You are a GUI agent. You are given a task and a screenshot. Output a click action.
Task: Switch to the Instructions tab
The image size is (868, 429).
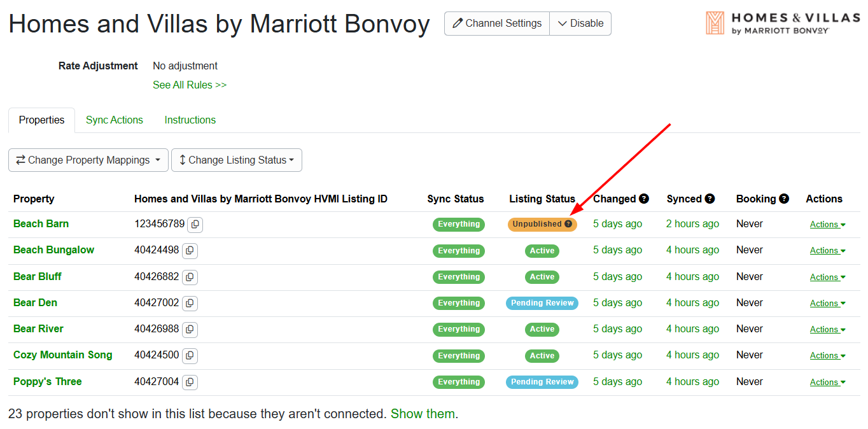click(x=190, y=120)
